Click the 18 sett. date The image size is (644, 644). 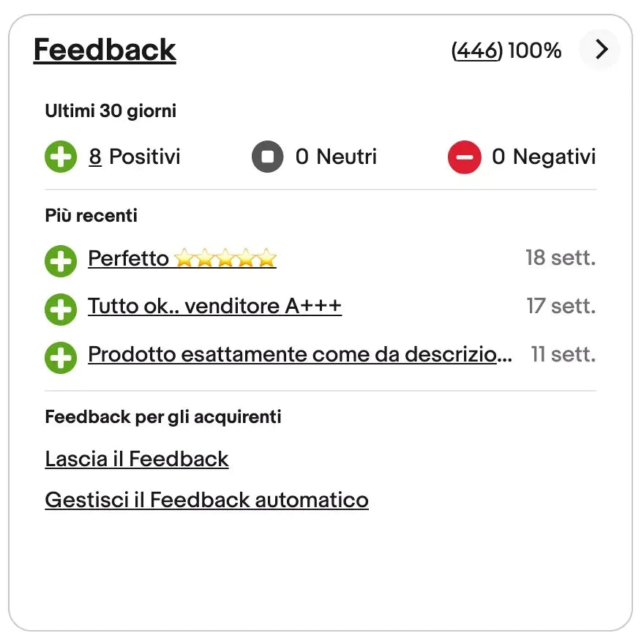tap(560, 258)
